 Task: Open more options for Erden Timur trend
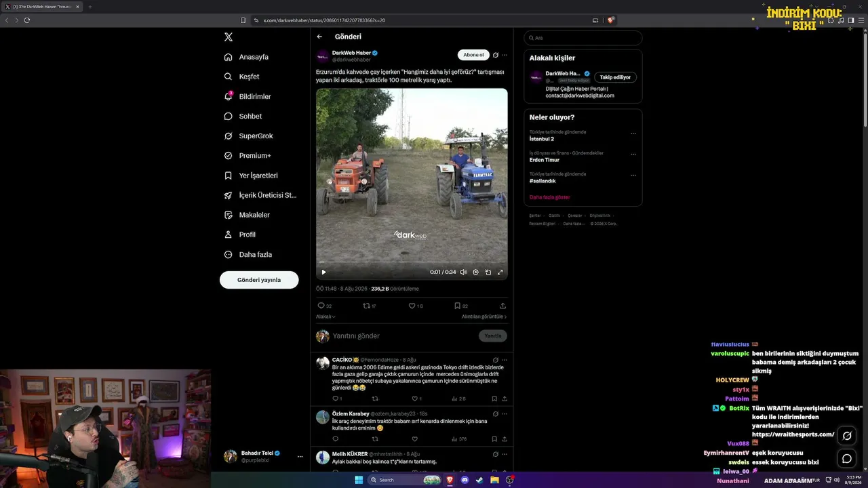tap(633, 154)
